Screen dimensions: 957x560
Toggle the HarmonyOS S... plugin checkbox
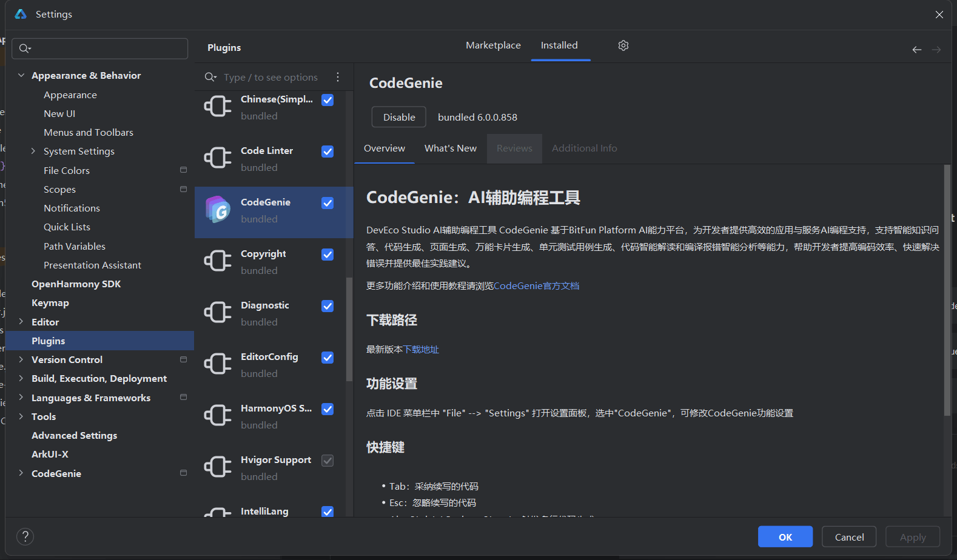[327, 409]
